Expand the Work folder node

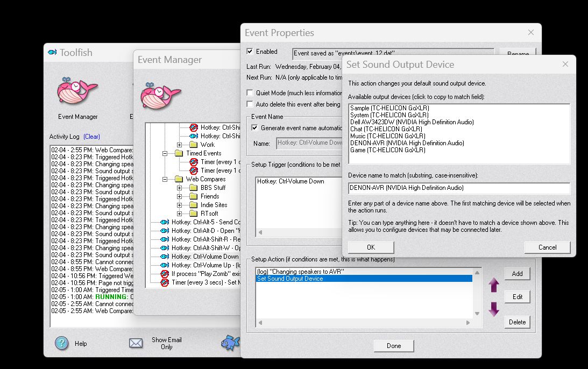pyautogui.click(x=179, y=145)
